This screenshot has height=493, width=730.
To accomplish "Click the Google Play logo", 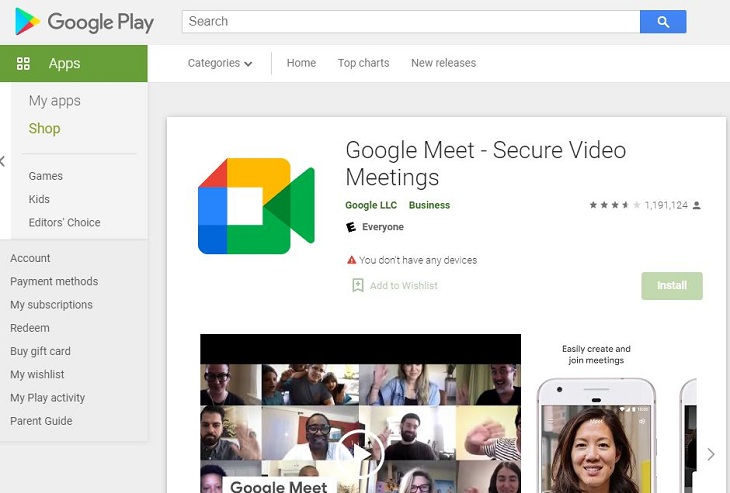I will pos(84,21).
